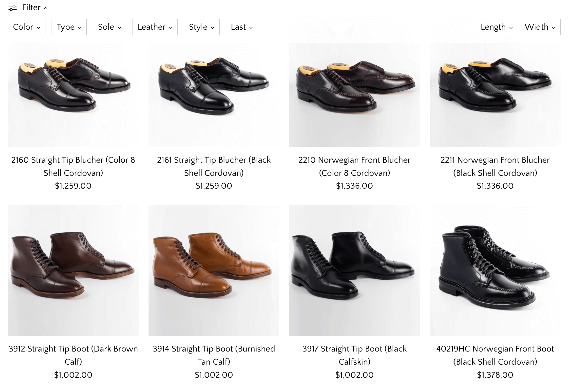Click the filter sliders icon
Image resolution: width=569 pixels, height=392 pixels.
(13, 8)
